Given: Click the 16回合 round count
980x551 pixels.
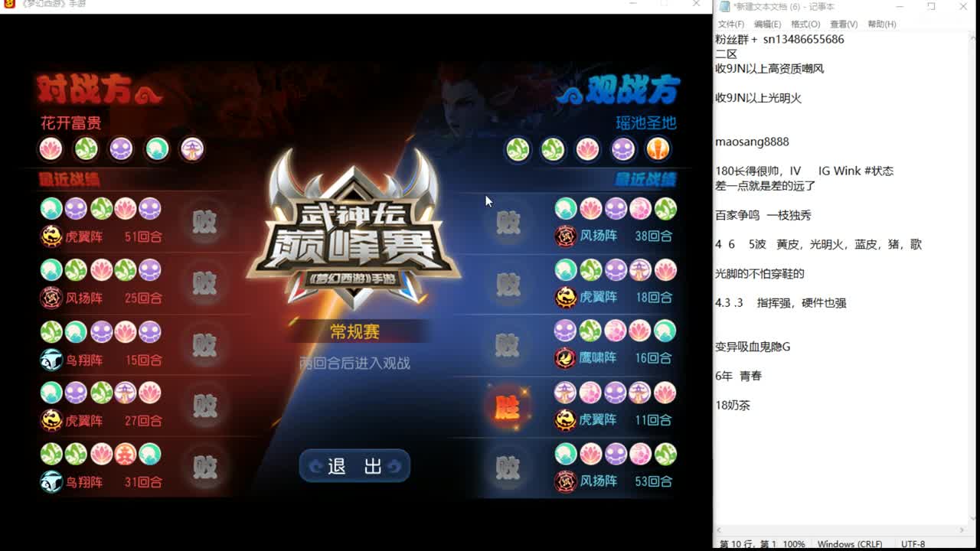Looking at the screenshot, I should (653, 358).
